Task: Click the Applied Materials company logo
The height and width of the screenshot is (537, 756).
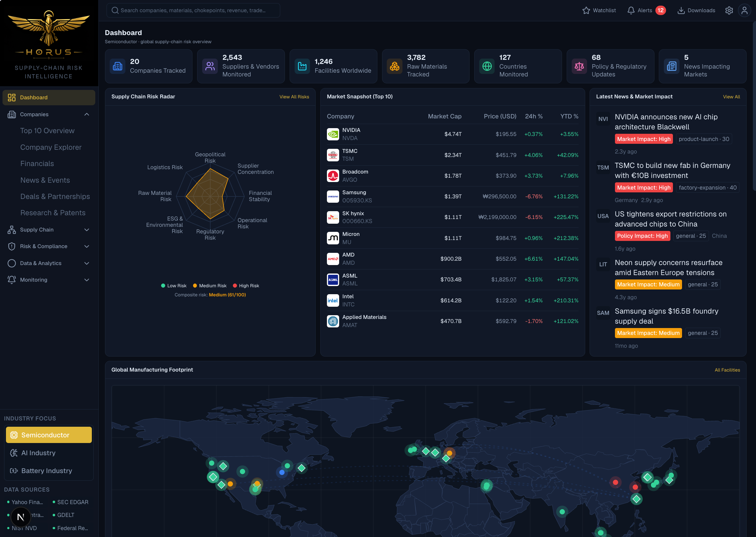Action: pos(333,321)
